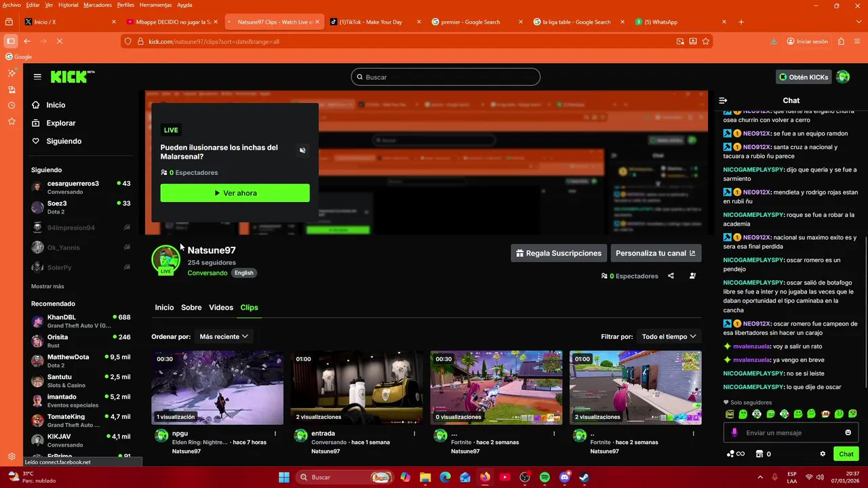The width and height of the screenshot is (868, 488).
Task: Go to Siguiendo in sidebar
Action: pyautogui.click(x=64, y=141)
